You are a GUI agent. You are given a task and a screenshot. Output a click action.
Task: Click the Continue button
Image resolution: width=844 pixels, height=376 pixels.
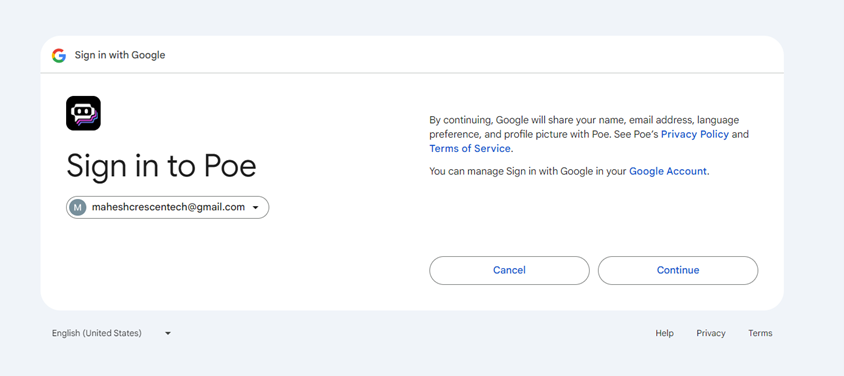click(x=678, y=270)
